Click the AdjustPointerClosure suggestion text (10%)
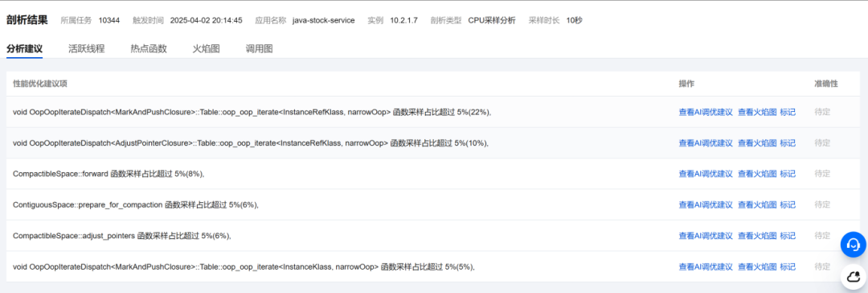 251,142
